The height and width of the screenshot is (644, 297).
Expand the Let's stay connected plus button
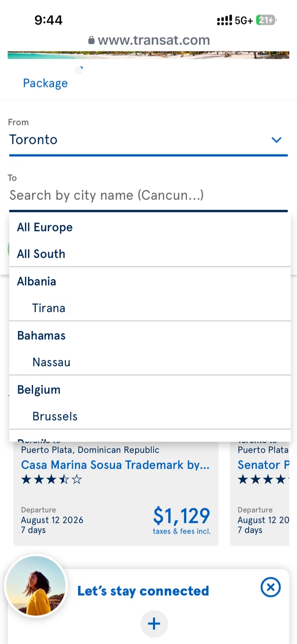click(x=154, y=624)
